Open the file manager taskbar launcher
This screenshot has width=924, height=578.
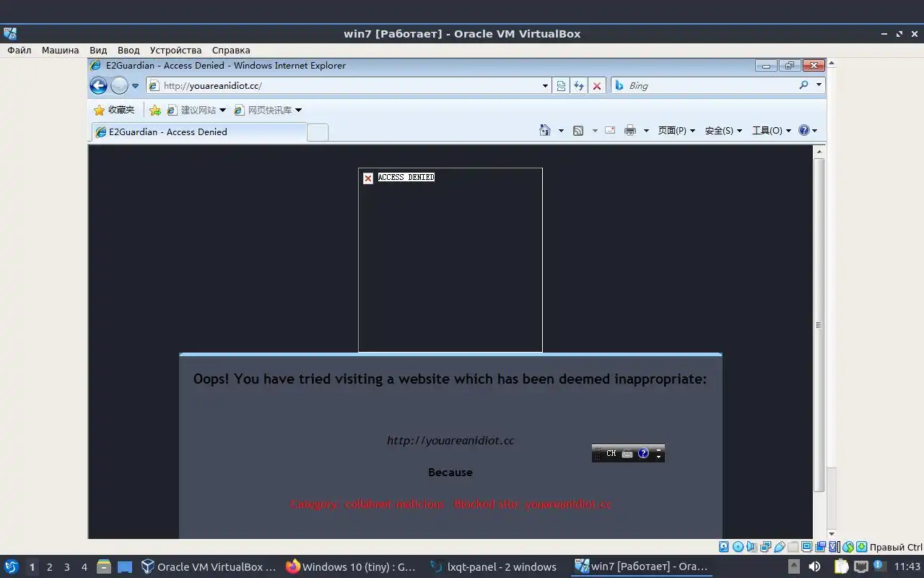tap(104, 566)
